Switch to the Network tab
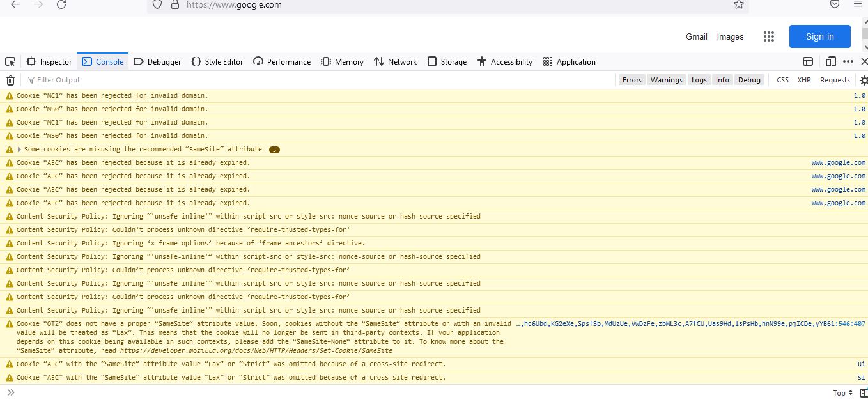868x402 pixels. [395, 62]
